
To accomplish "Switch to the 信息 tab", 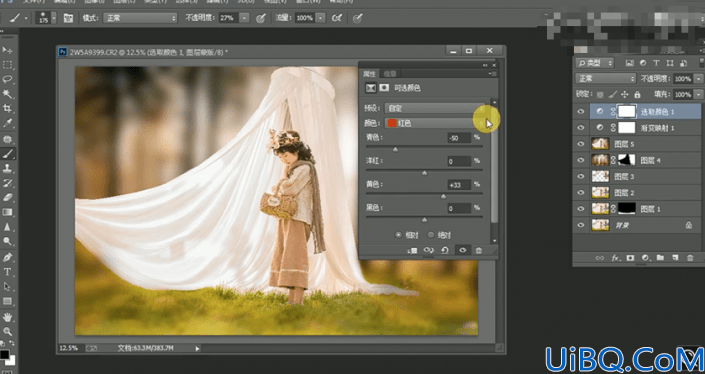I will pos(390,74).
